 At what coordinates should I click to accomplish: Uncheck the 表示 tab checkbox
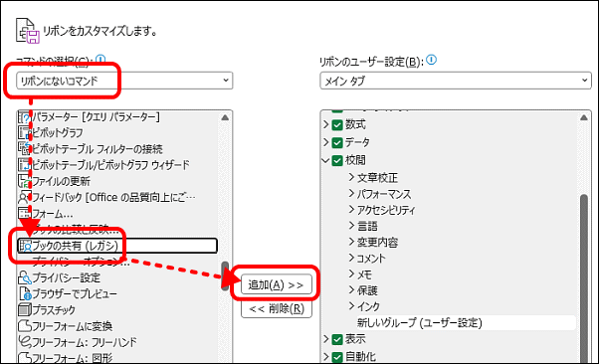[x=337, y=339]
